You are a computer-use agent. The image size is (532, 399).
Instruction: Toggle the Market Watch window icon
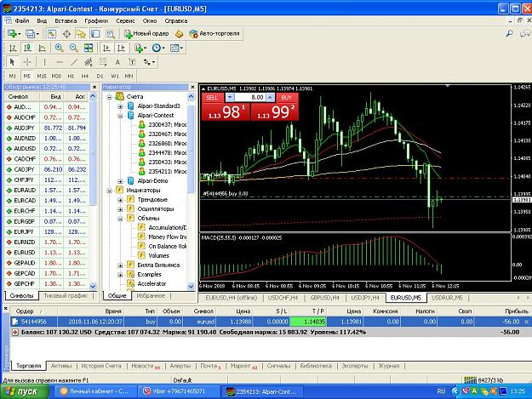(x=52, y=33)
